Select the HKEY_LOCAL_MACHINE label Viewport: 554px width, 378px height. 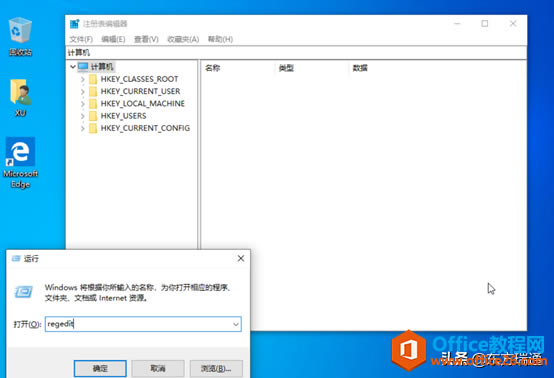click(x=142, y=104)
